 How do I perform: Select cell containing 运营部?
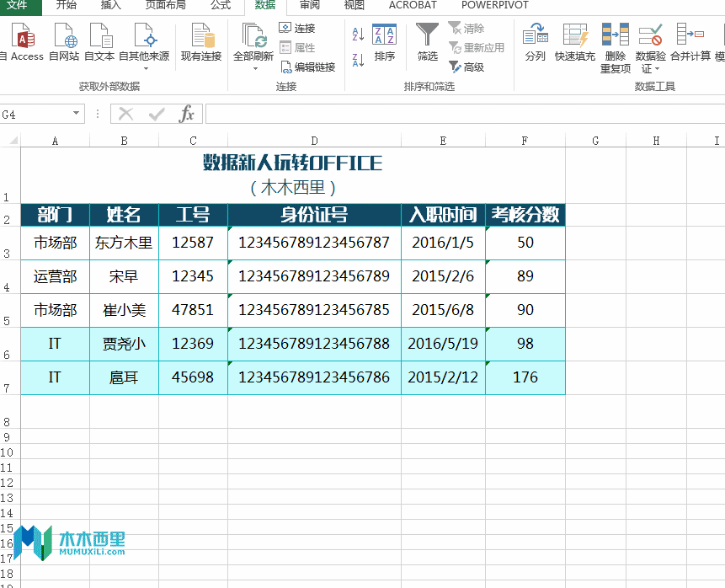[x=55, y=276]
